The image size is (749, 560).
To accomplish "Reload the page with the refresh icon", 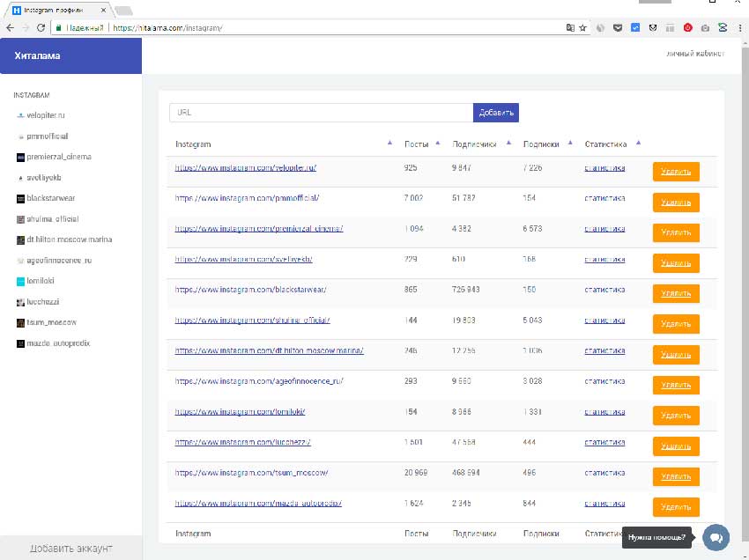I will pyautogui.click(x=41, y=27).
